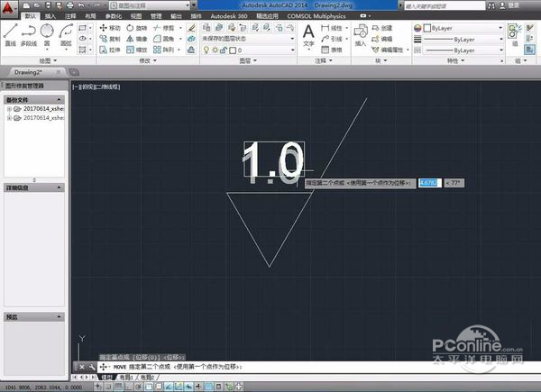The height and width of the screenshot is (392, 541).
Task: Click the object color wheel swatch
Action: 417,28
